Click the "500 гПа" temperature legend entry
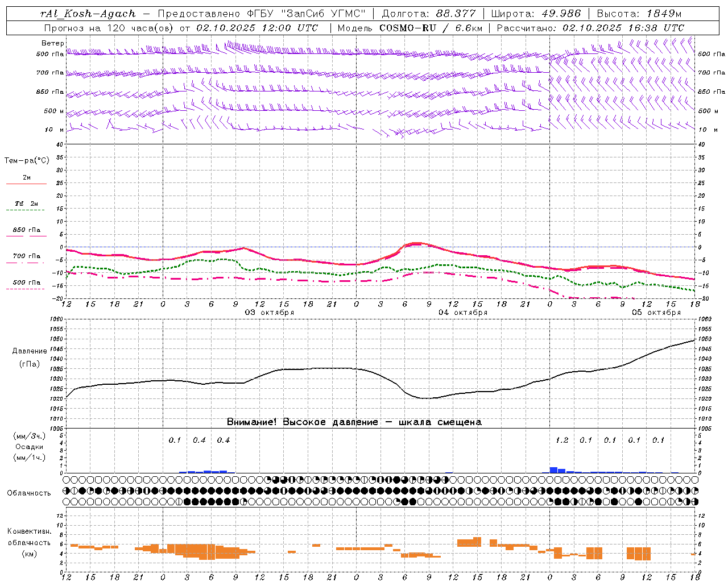Viewport: 728px width, 582px height. pyautogui.click(x=26, y=282)
